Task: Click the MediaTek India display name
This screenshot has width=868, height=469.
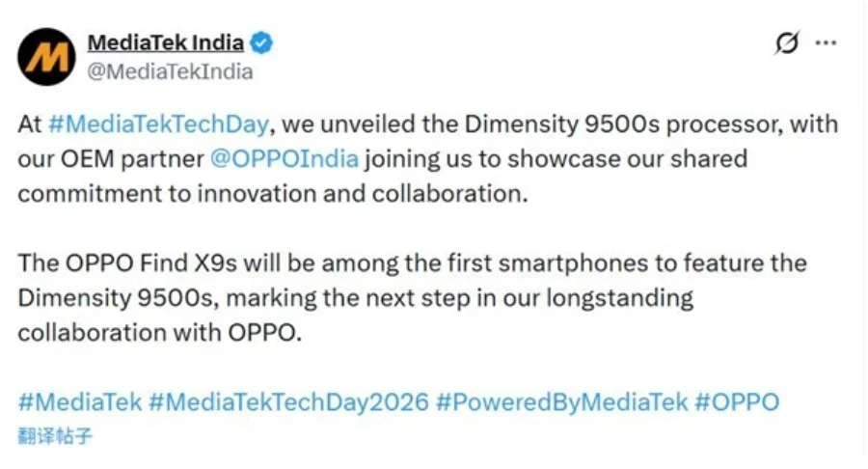Action: tap(165, 42)
